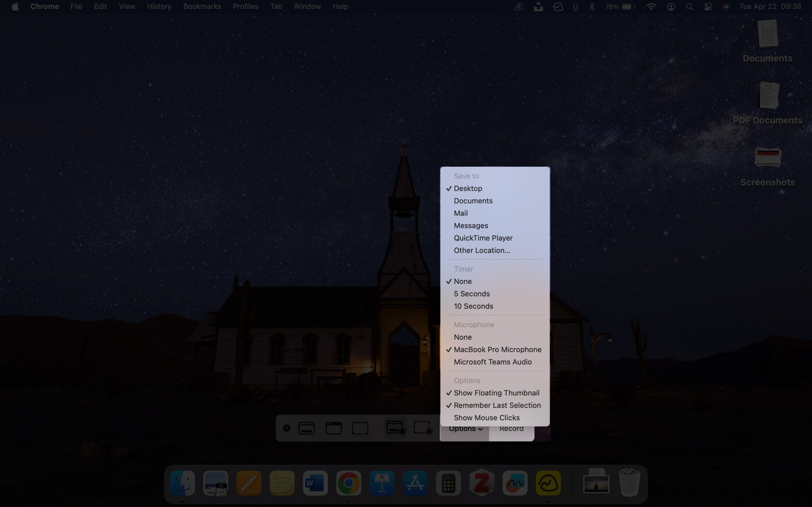The width and height of the screenshot is (812, 507).
Task: Open the Options dropdown
Action: coord(465,428)
